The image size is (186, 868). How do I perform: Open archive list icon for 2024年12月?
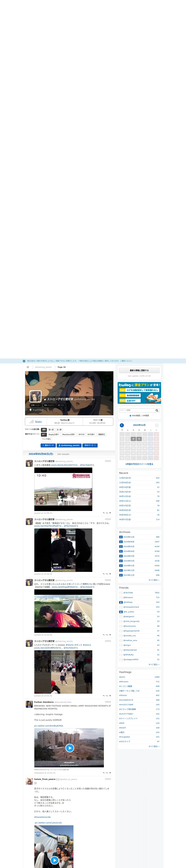point(121,537)
